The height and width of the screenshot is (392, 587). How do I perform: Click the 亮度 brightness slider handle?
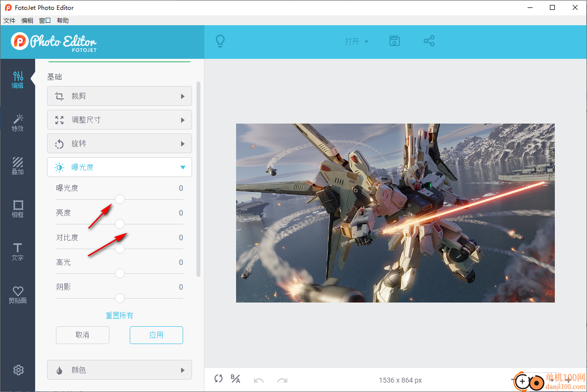pos(120,224)
